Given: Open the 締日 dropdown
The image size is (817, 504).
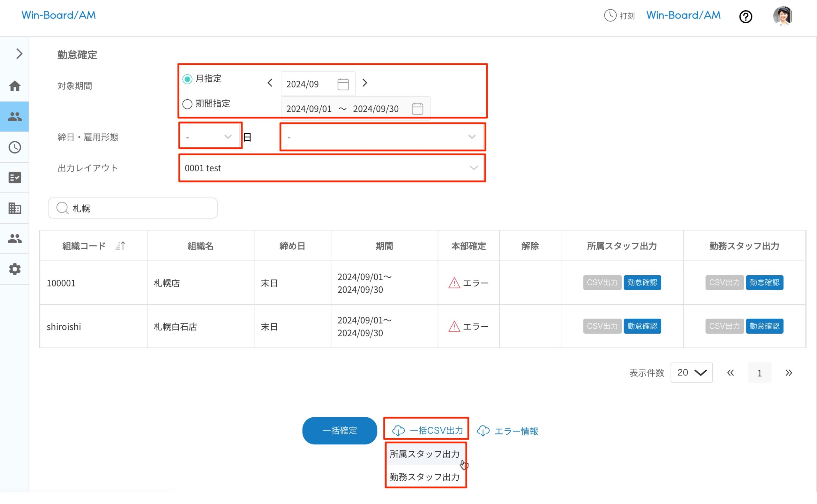Looking at the screenshot, I should pyautogui.click(x=210, y=136).
